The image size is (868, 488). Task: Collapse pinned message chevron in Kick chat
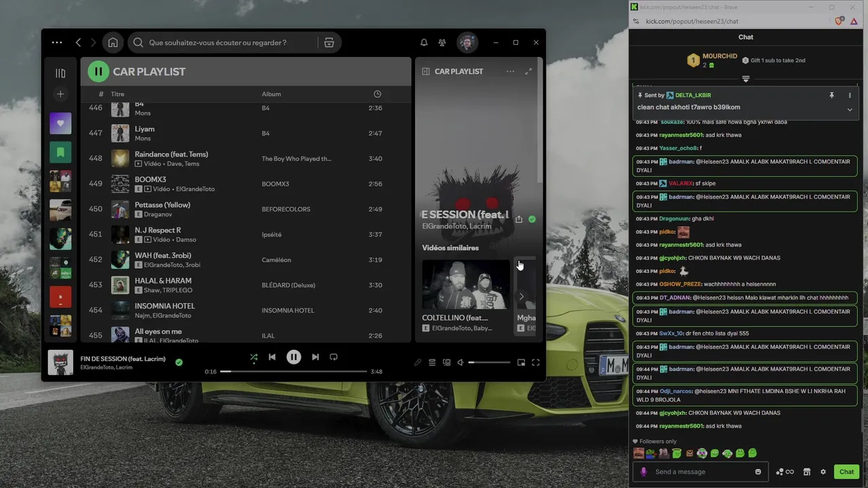[850, 110]
